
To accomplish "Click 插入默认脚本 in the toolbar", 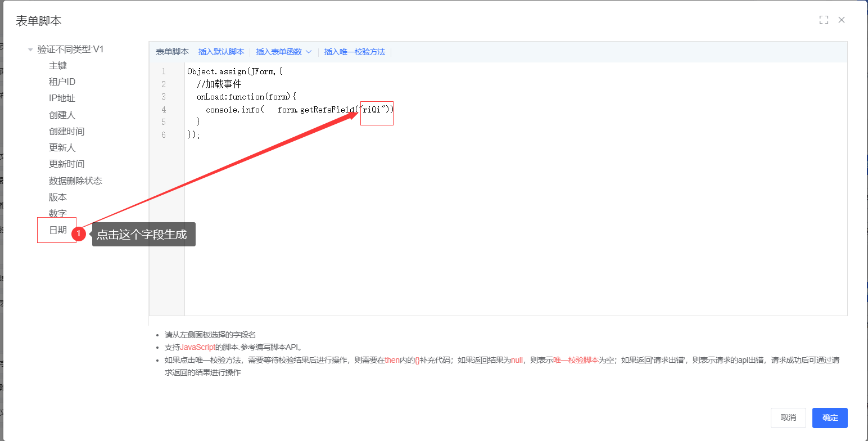I will (x=221, y=52).
